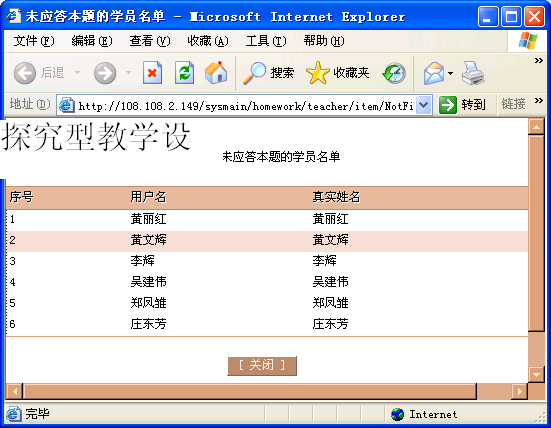Go to the Home page icon
Screen dimensions: 551x428
point(216,73)
